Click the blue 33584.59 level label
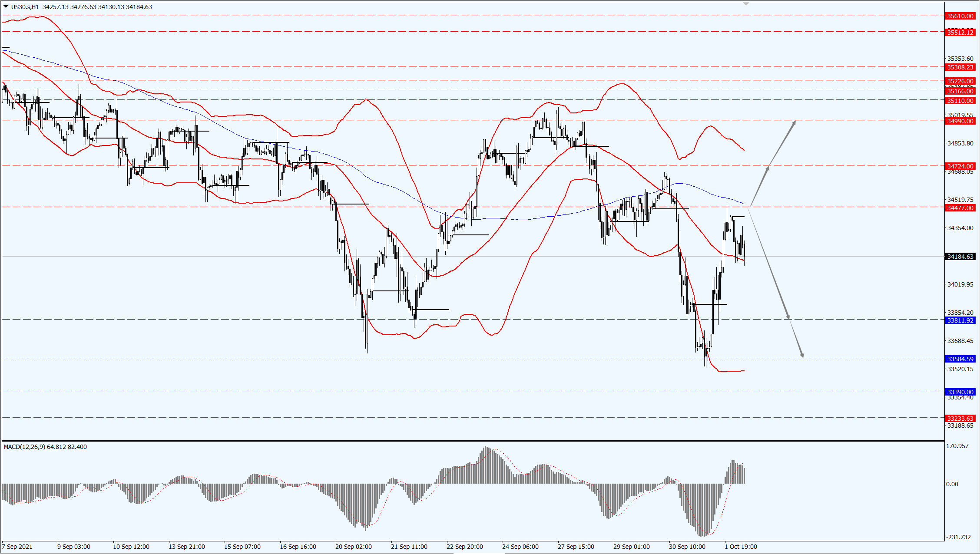The width and height of the screenshot is (980, 554). click(960, 359)
